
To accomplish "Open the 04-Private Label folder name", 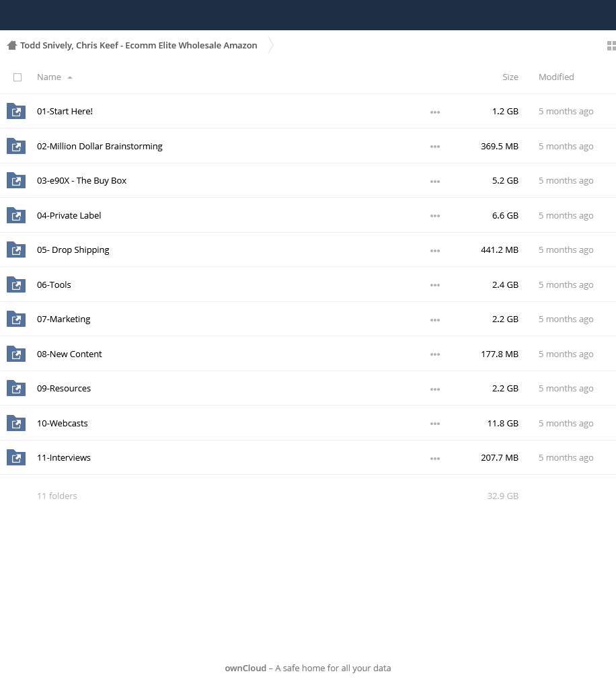I will (69, 215).
